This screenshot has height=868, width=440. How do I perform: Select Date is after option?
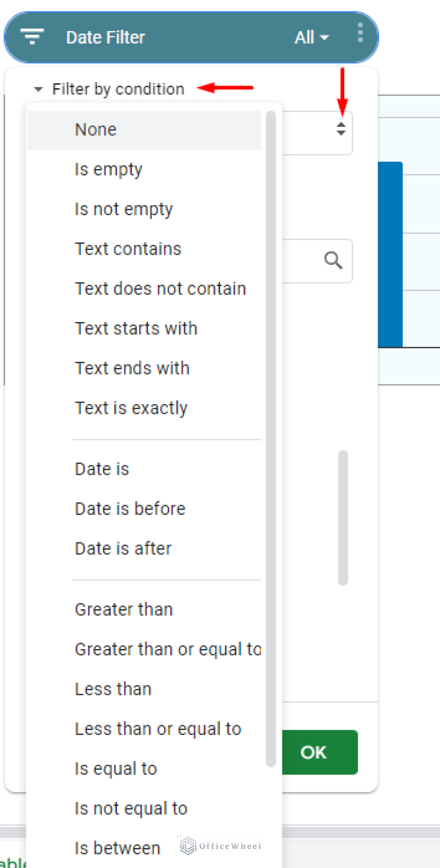pos(123,549)
